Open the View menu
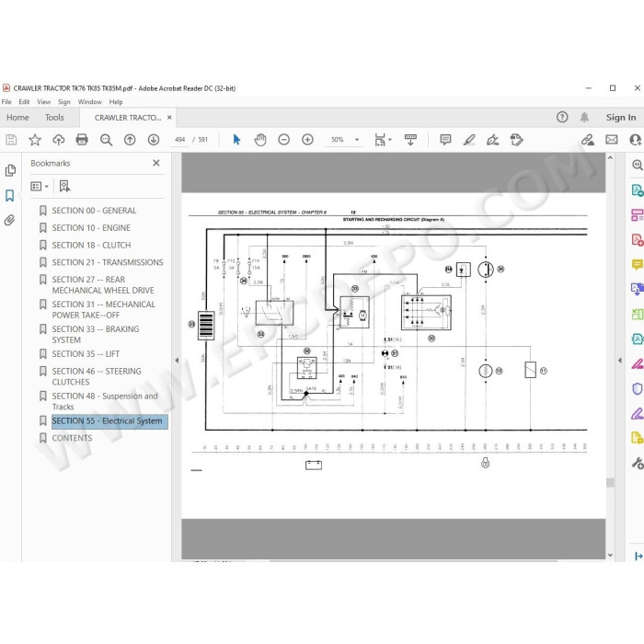Image resolution: width=644 pixels, height=644 pixels. (x=44, y=102)
